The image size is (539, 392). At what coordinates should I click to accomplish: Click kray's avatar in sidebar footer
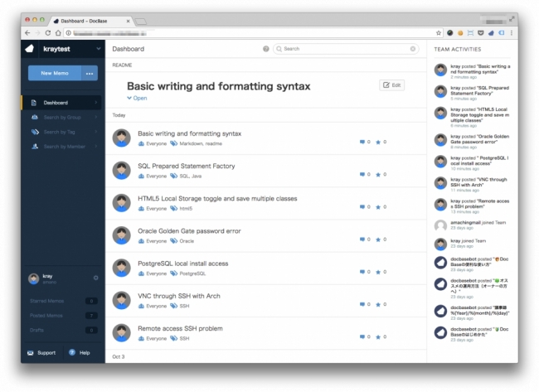[x=34, y=278]
